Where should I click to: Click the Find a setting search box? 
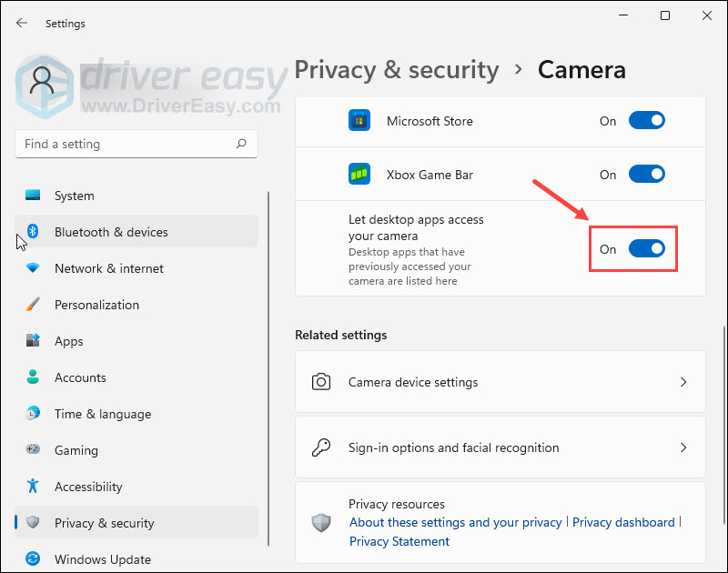pos(136,144)
